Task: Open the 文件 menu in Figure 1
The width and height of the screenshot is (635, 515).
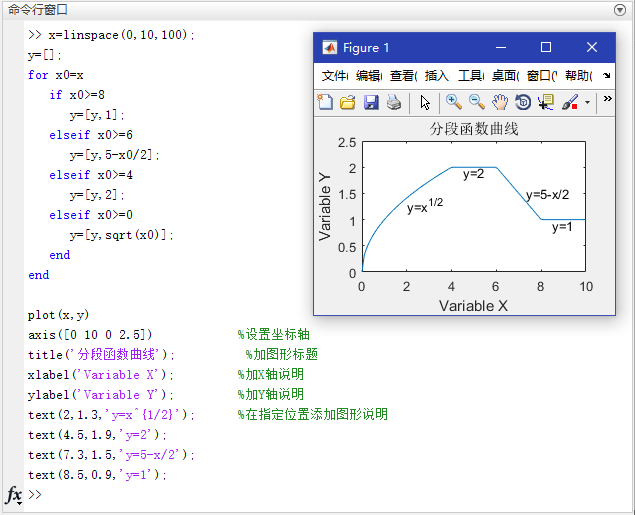Action: point(335,75)
